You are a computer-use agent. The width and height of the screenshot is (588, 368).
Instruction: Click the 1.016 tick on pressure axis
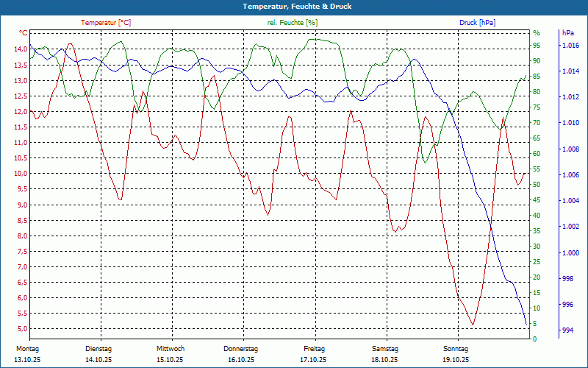click(570, 46)
